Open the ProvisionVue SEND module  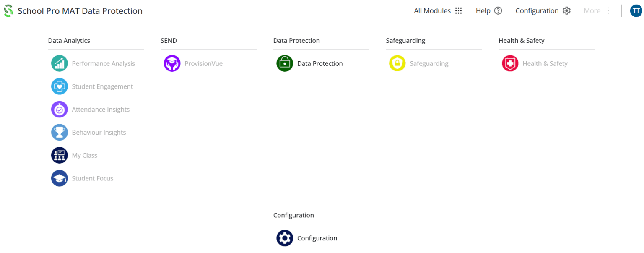click(172, 63)
